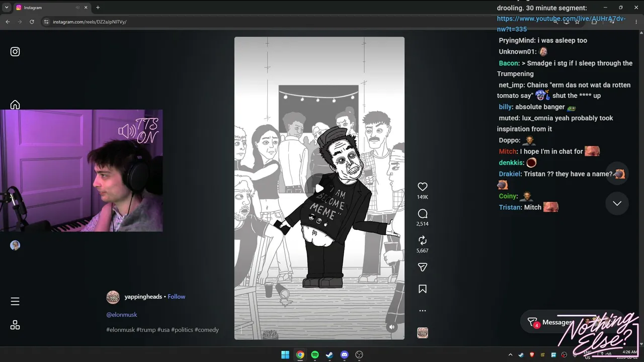This screenshot has width=644, height=362.
Task: Open the Instagram More hamburger menu
Action: pos(15,301)
